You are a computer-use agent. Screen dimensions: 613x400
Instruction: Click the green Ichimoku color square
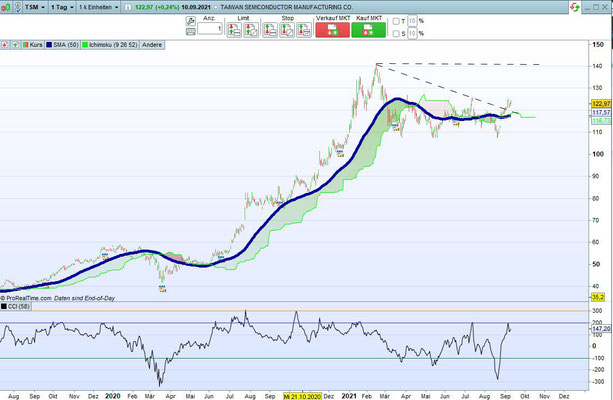(x=85, y=45)
